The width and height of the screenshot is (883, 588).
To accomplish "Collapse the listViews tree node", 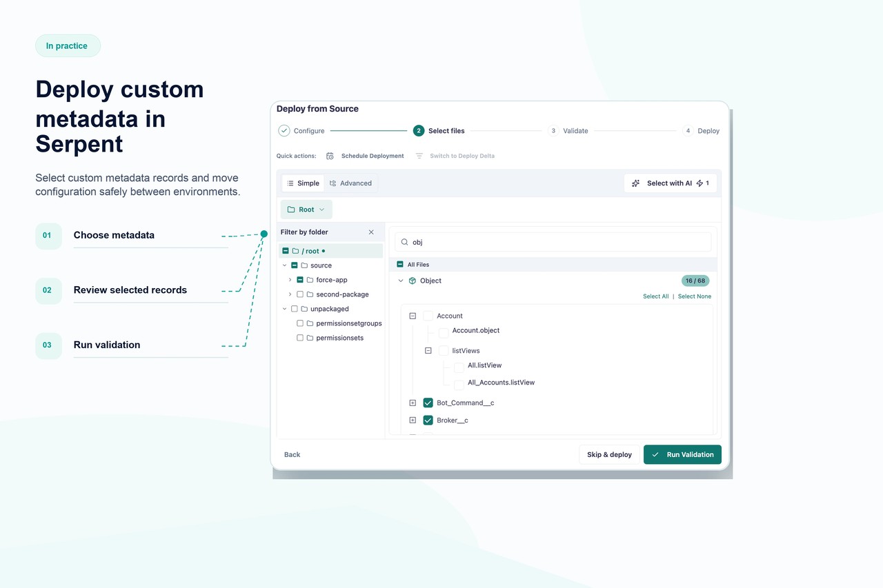I will tap(428, 351).
